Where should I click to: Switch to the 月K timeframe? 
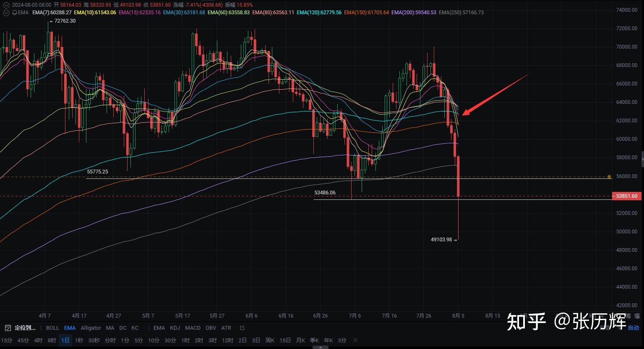[x=300, y=341]
